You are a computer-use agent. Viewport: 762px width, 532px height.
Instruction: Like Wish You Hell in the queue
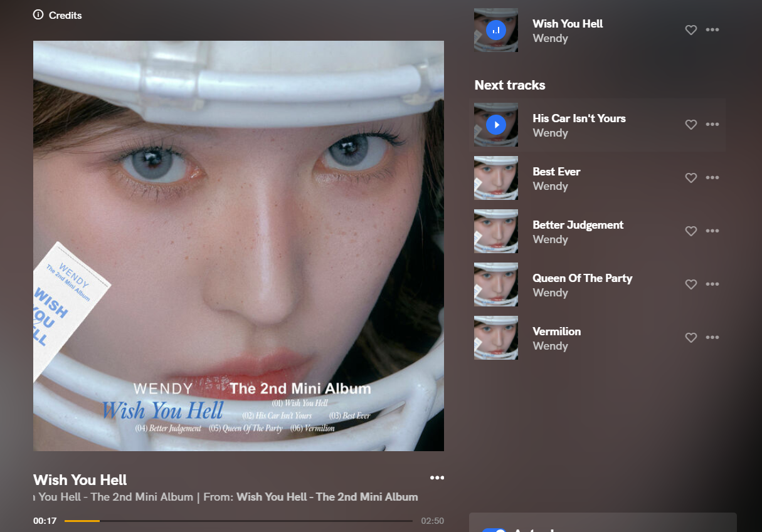pos(691,30)
